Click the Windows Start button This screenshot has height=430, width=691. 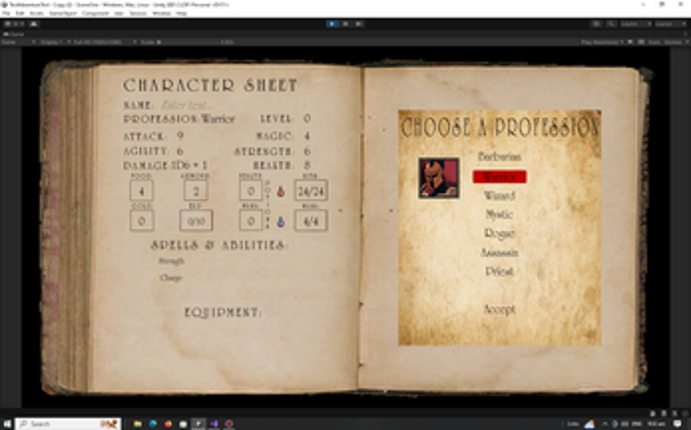[7, 424]
